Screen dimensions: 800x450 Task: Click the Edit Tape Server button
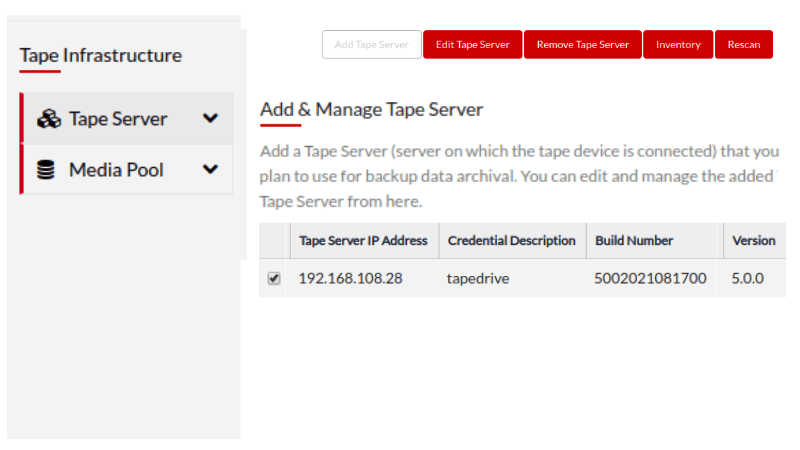point(472,45)
